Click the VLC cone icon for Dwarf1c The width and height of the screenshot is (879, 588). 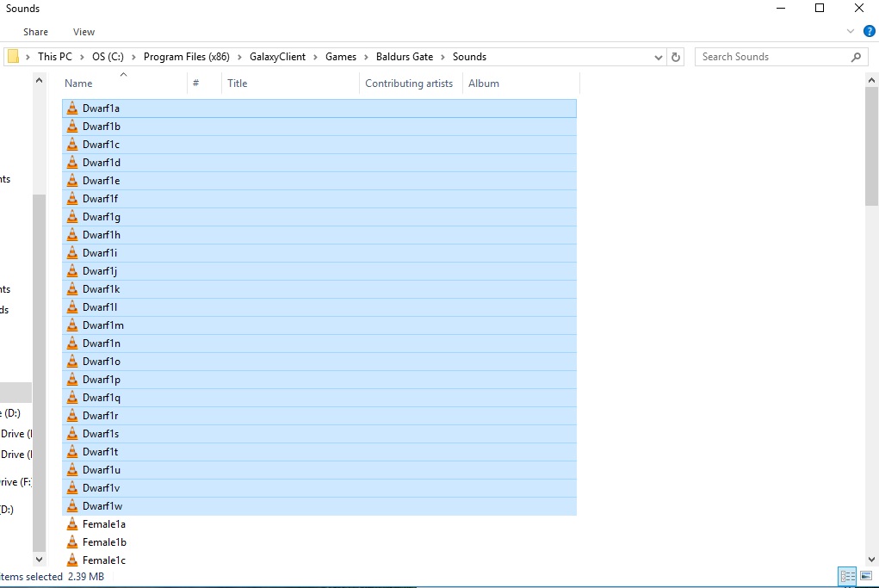point(72,144)
